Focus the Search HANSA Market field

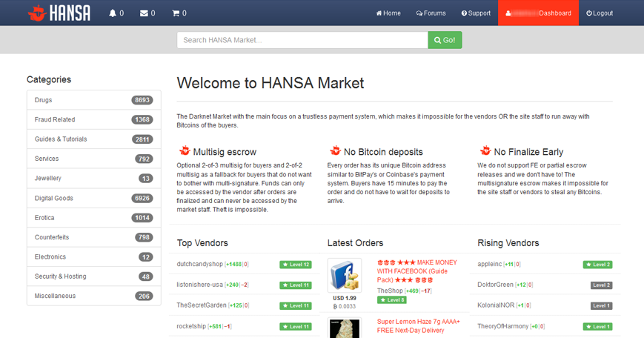302,40
